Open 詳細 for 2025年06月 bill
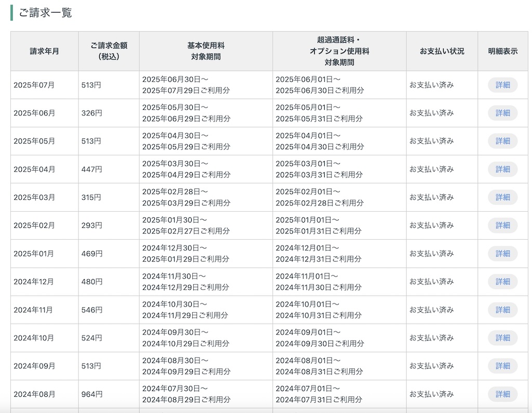532x413 pixels. coord(502,113)
